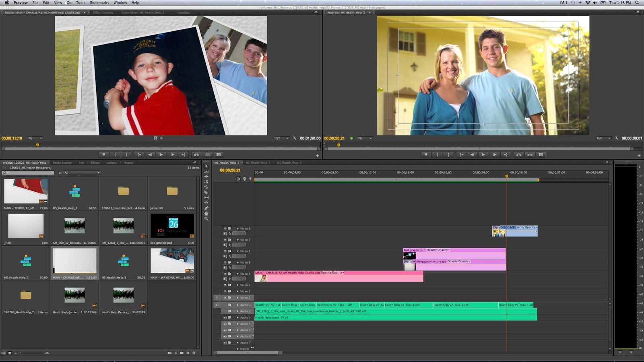Click the Source monitor playhead marker
The image size is (644, 362).
coord(37,145)
